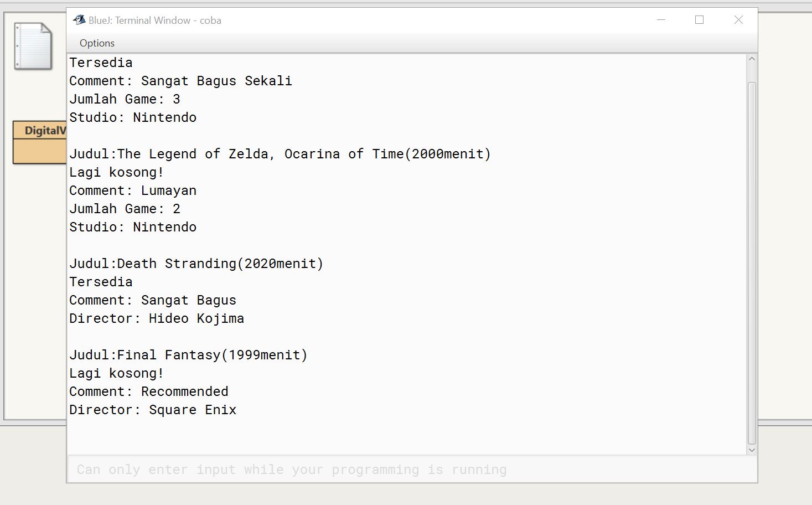Click the 'Judul:Final Fantasy(1999menit)' line
Viewport: 812px width, 505px height.
click(188, 355)
